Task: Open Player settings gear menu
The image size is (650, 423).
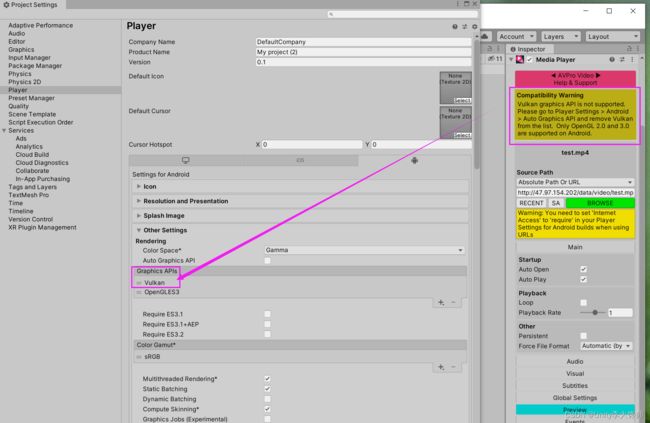Action: click(475, 27)
